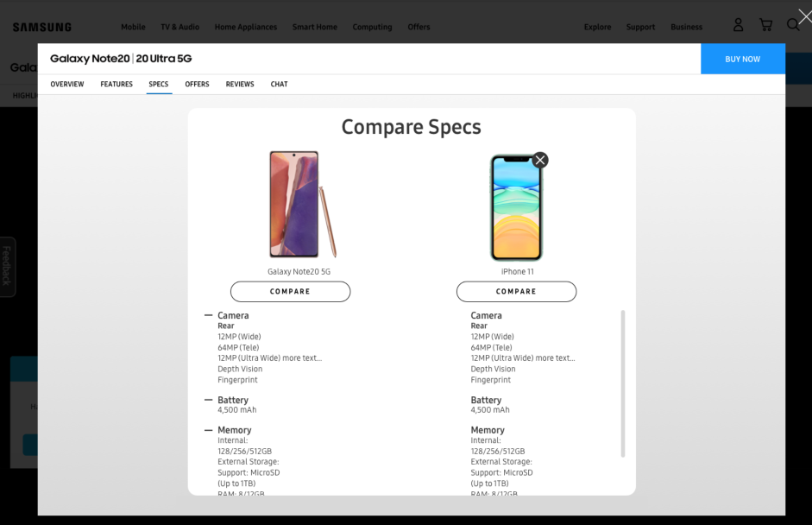
Task: Open the Computing menu
Action: (372, 27)
